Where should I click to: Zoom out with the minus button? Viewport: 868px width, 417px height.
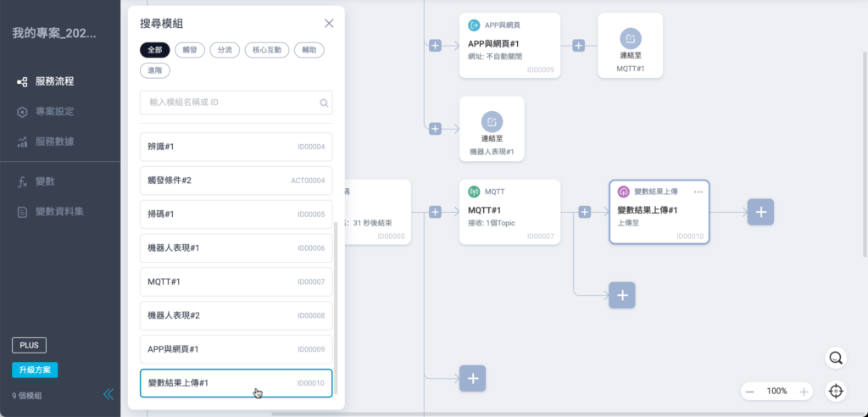750,392
